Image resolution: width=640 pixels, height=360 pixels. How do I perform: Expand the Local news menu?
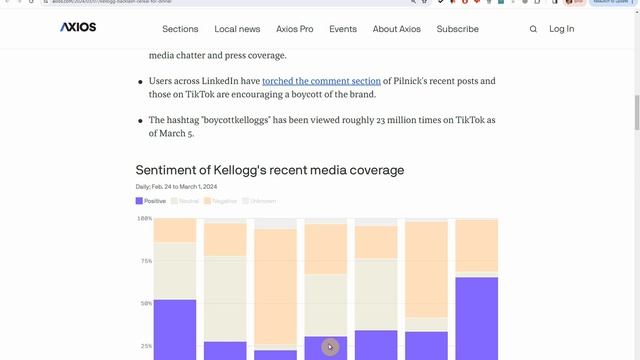(237, 29)
